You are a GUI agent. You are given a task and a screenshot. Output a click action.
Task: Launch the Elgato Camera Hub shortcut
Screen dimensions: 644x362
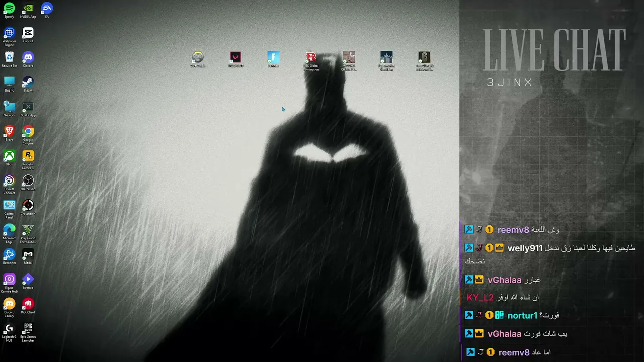coord(9,284)
